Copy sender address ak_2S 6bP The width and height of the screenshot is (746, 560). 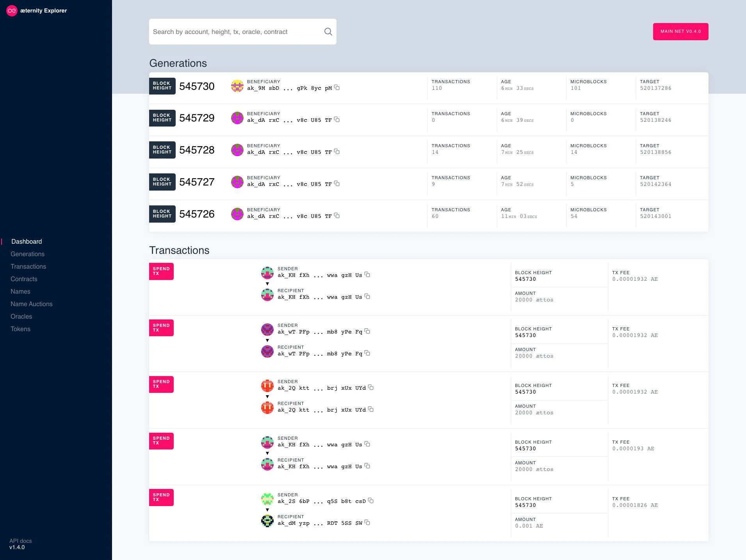pyautogui.click(x=371, y=501)
